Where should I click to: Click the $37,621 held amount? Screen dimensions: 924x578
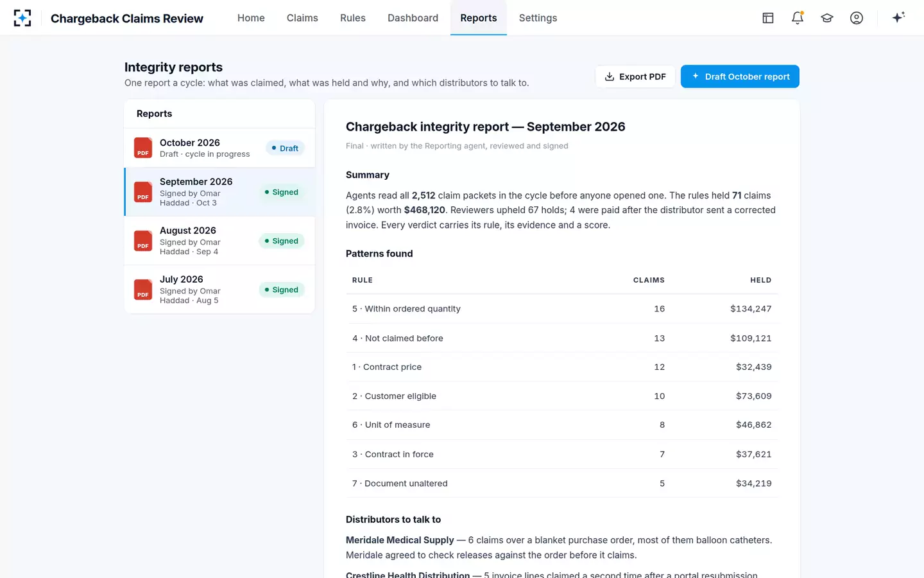[754, 454]
